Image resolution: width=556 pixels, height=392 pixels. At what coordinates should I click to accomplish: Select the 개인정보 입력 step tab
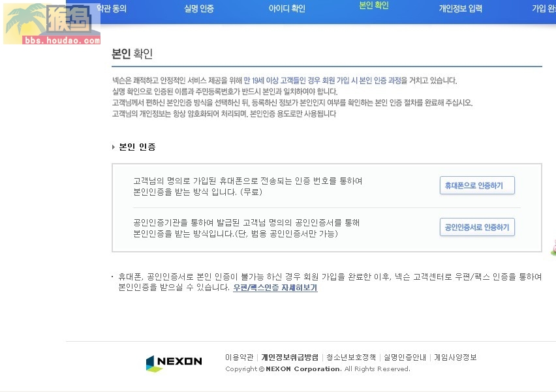point(460,8)
